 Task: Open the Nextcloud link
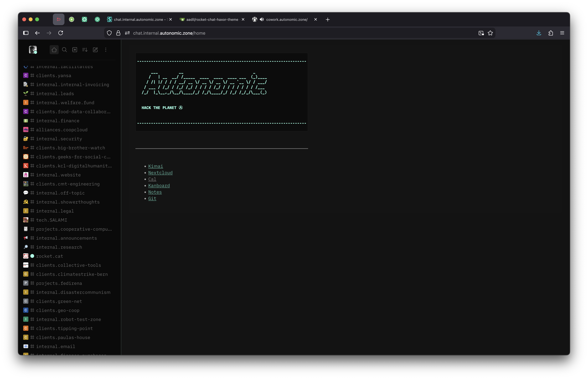click(160, 173)
